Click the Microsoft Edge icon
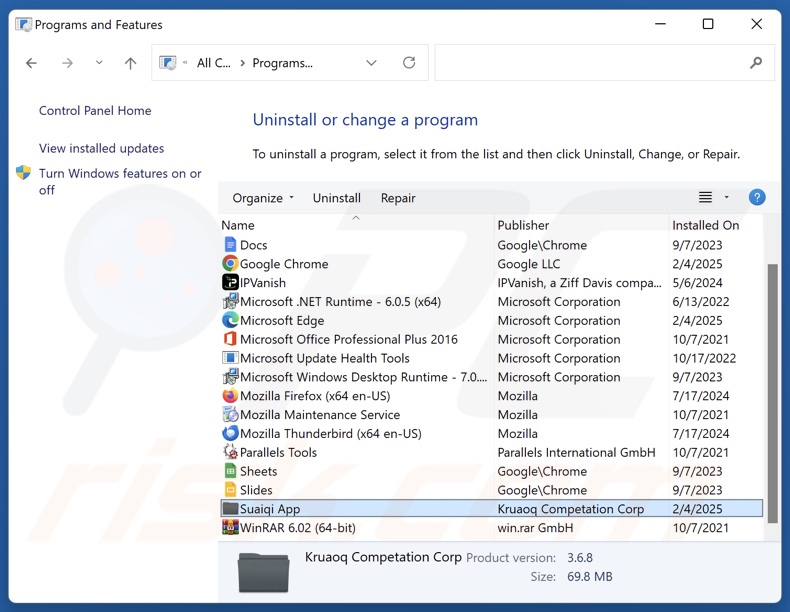The width and height of the screenshot is (790, 612). tap(230, 320)
